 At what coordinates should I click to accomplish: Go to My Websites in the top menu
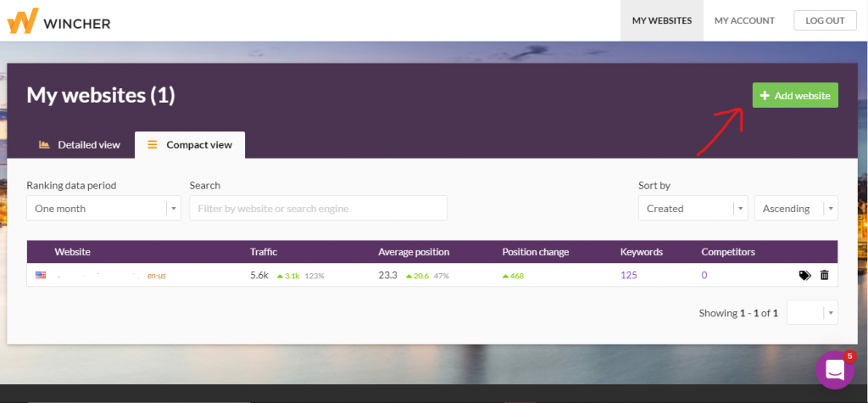[x=661, y=20]
